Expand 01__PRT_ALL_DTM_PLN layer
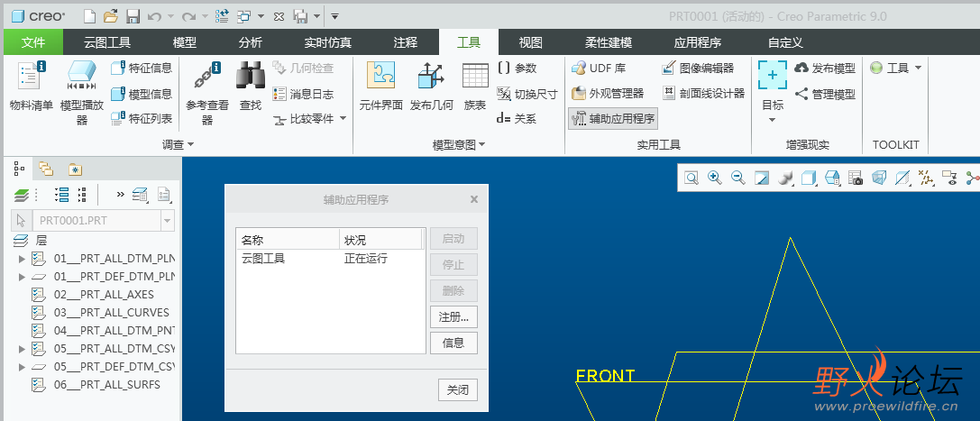Viewport: 980px width, 421px height. [22, 259]
